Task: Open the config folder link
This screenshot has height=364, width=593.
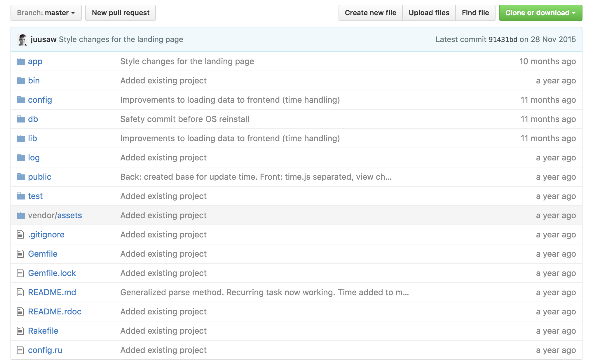Action: coord(40,100)
